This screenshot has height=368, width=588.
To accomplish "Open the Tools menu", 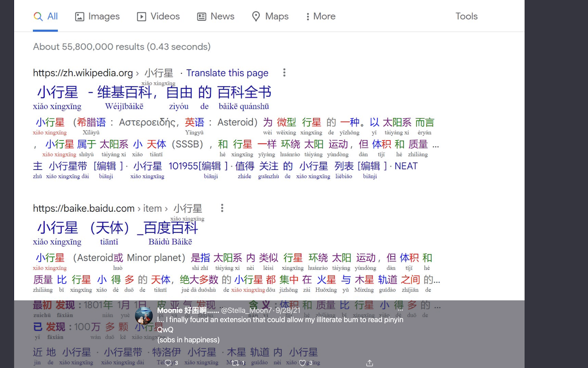I will 466,16.
